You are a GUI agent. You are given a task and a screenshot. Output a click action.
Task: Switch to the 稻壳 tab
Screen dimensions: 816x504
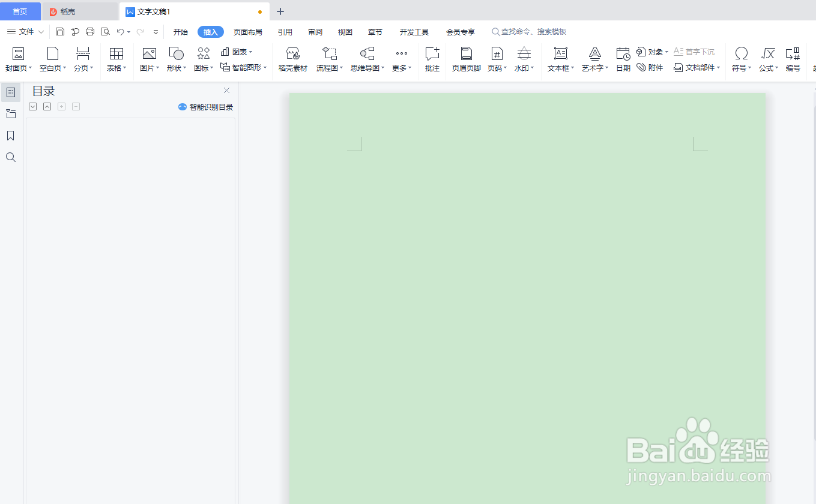pos(80,11)
